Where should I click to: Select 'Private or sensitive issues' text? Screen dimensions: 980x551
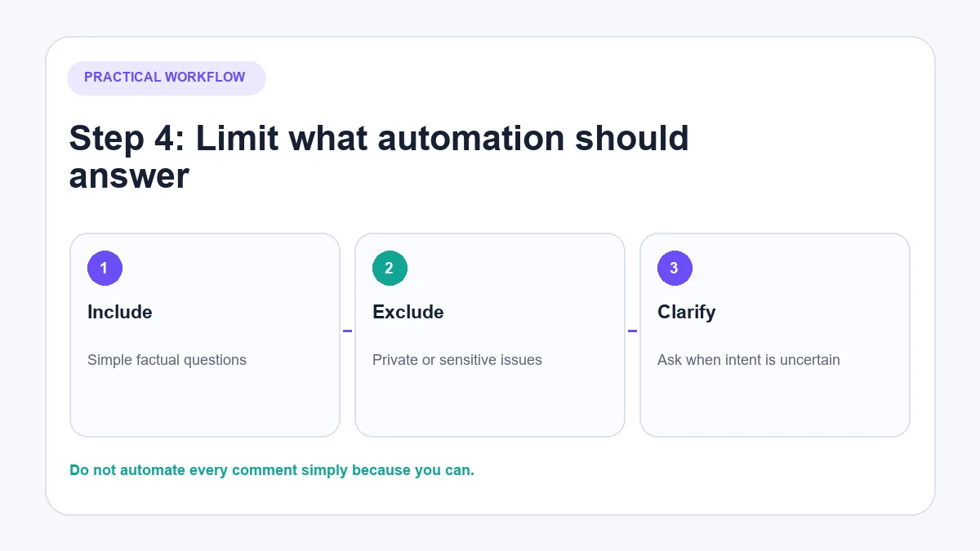[457, 360]
